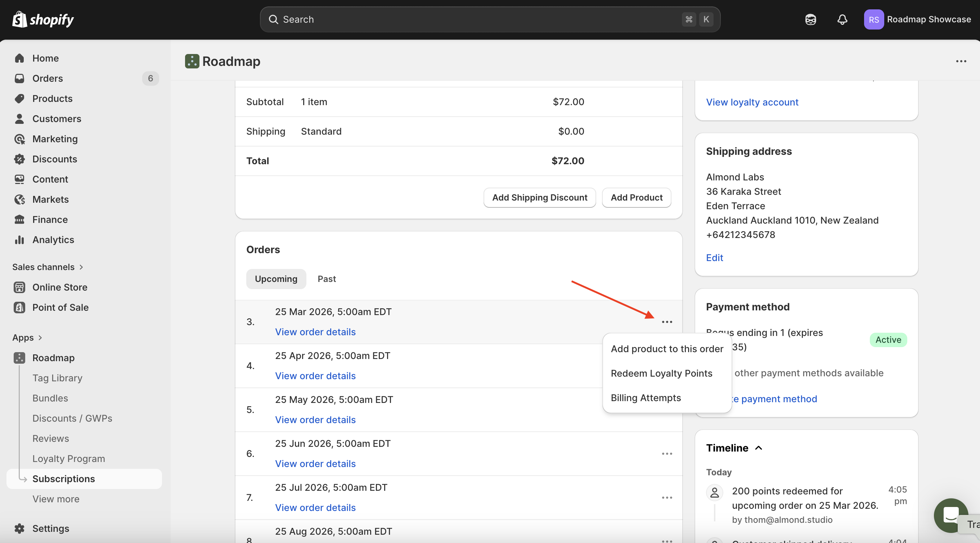This screenshot has height=543, width=980.
Task: Open three-dot menu for 25 Jun 2026 order
Action: [666, 454]
